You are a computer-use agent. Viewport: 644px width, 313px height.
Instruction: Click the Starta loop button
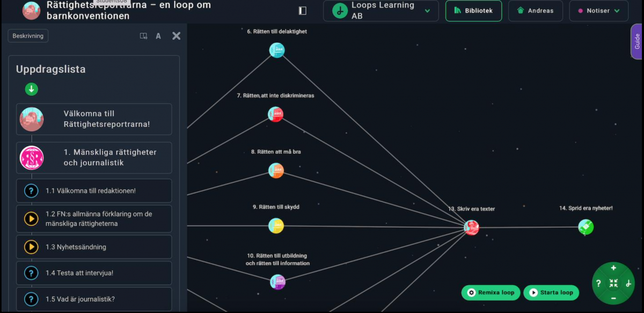pyautogui.click(x=551, y=293)
